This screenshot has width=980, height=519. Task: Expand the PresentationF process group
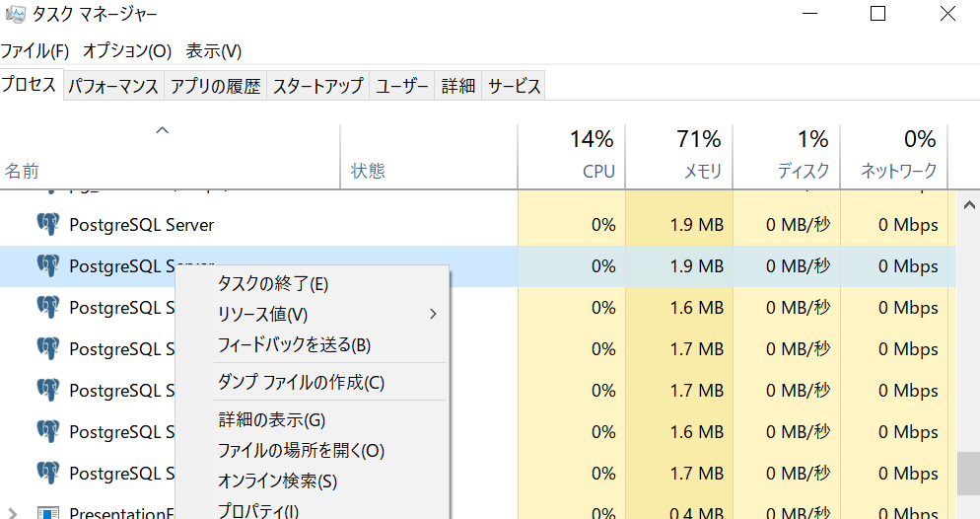click(x=13, y=513)
